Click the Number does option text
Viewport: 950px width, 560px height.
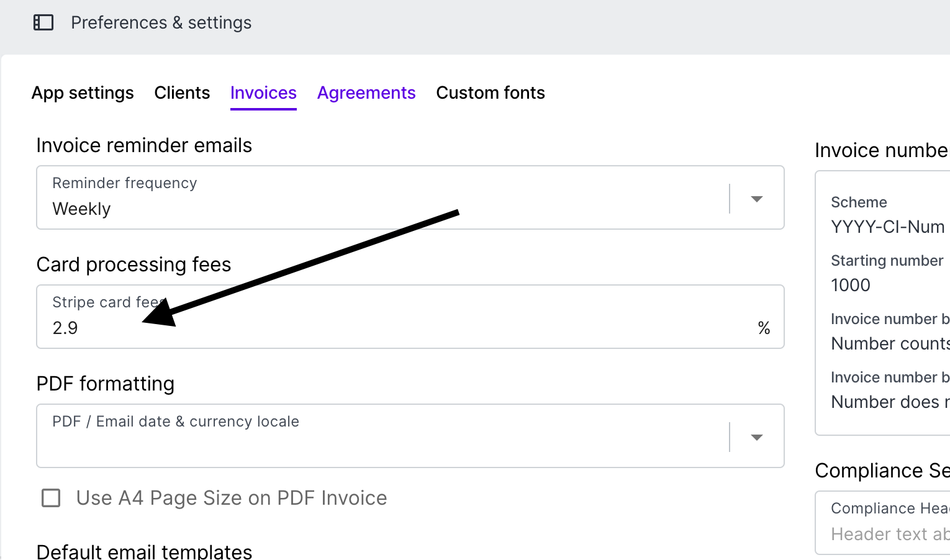(x=890, y=402)
